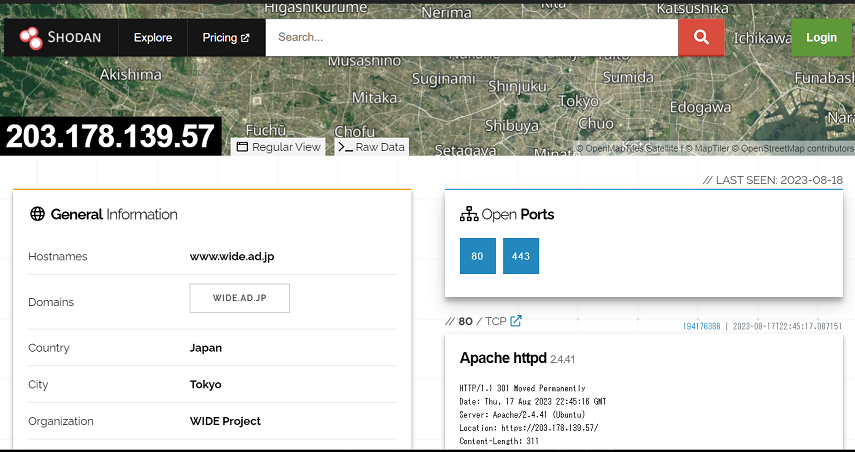Click the globe icon beside General Information
855x452 pixels.
point(38,214)
